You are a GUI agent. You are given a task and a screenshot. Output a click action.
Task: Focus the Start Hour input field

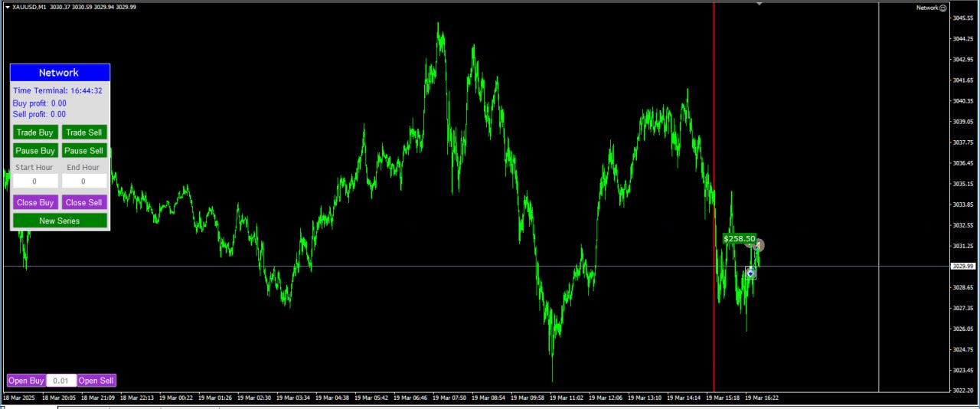point(35,182)
